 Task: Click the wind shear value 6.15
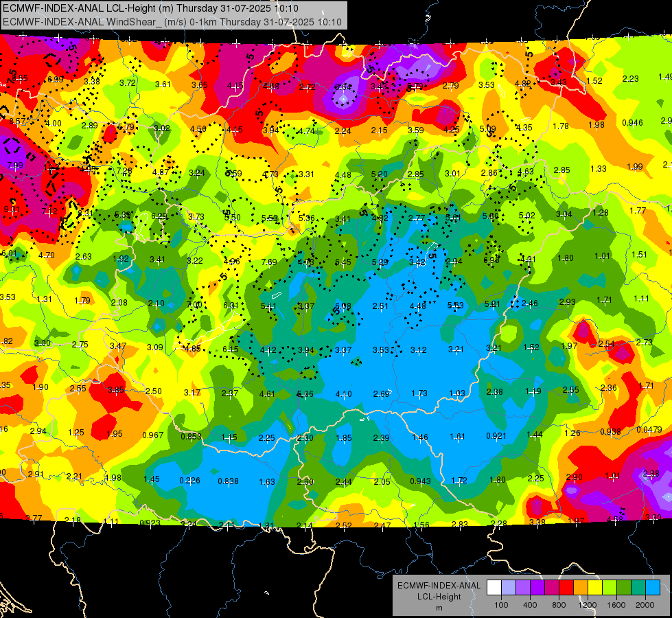pos(230,350)
